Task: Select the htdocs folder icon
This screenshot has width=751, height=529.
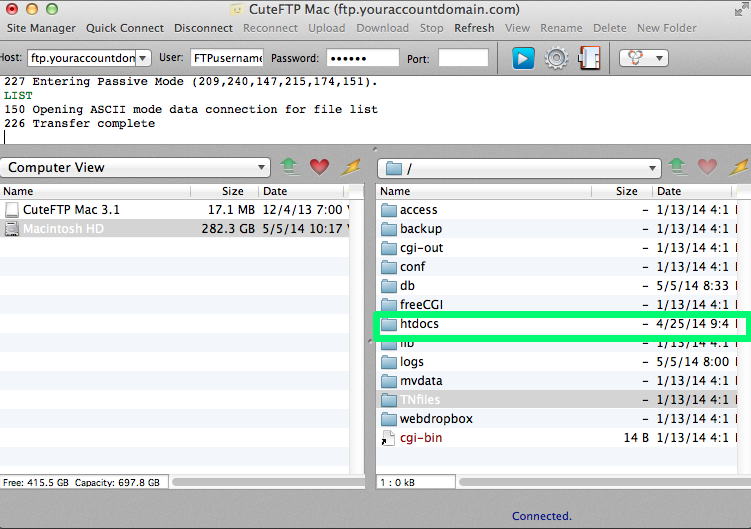Action: click(x=389, y=324)
